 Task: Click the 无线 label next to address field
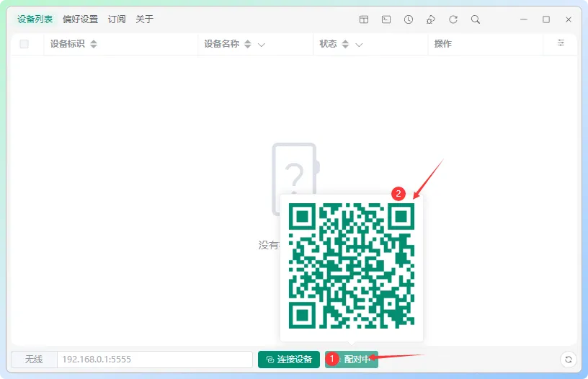tap(34, 360)
